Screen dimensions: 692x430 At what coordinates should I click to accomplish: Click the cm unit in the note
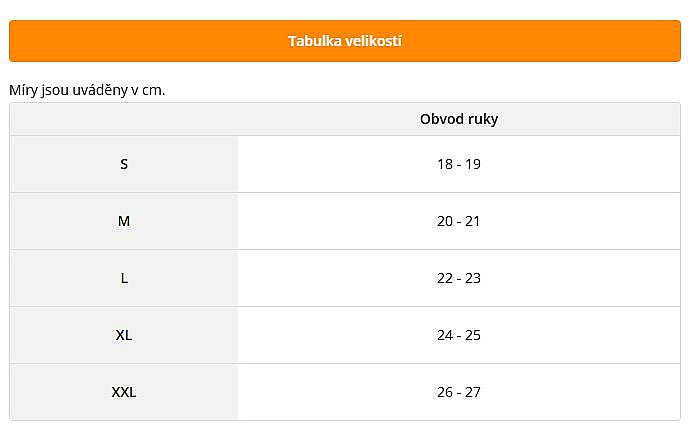(152, 90)
